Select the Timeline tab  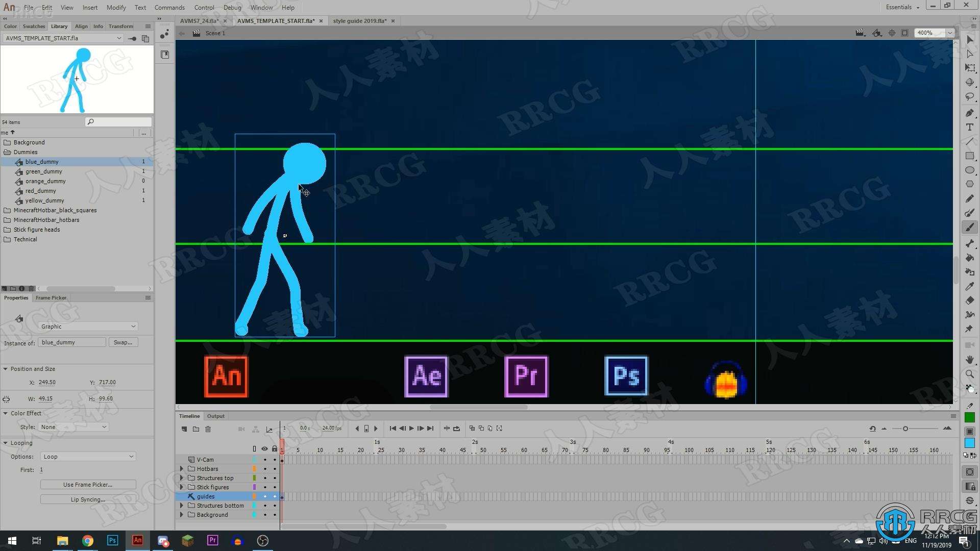coord(189,416)
